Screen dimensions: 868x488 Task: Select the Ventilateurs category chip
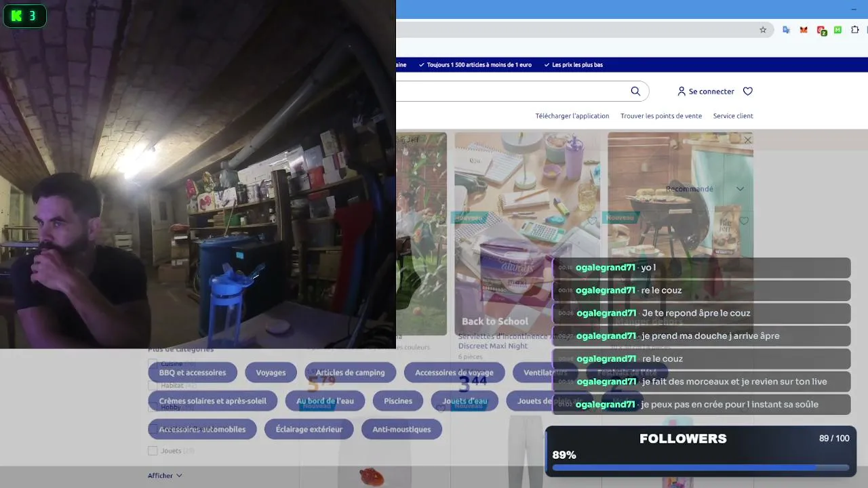click(545, 373)
